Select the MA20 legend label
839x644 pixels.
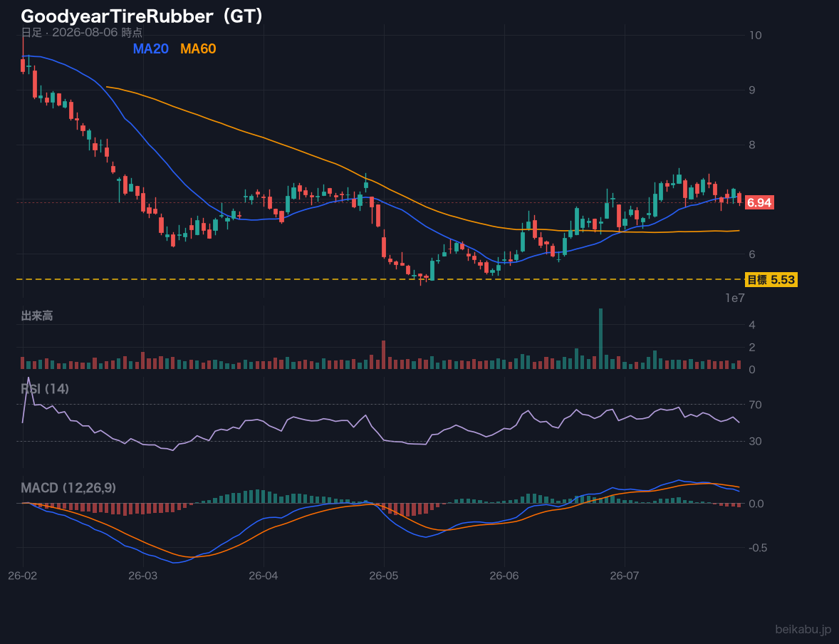click(x=150, y=48)
